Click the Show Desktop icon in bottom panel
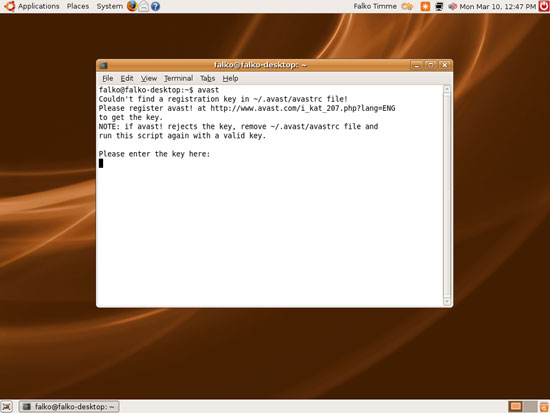The height and width of the screenshot is (413, 550). tap(7, 407)
